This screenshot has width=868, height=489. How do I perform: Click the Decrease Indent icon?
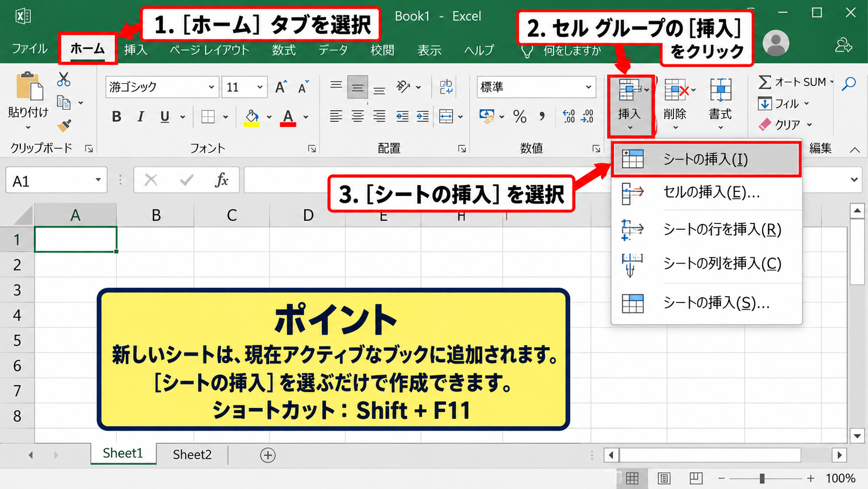(402, 116)
